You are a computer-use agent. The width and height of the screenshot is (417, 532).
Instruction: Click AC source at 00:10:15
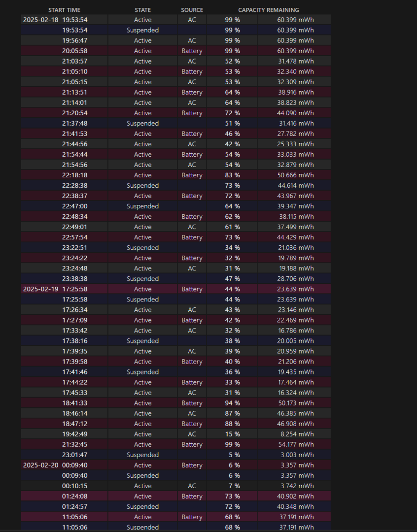coord(192,486)
